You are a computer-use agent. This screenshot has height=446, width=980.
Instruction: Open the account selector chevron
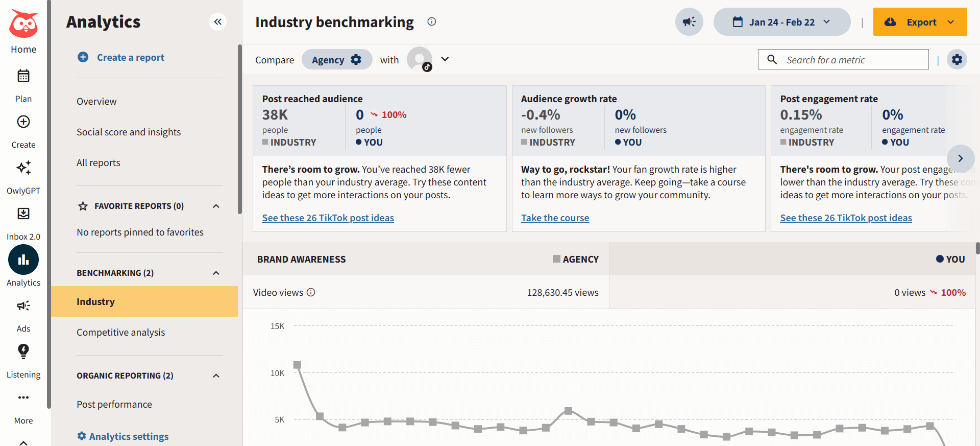click(x=445, y=59)
